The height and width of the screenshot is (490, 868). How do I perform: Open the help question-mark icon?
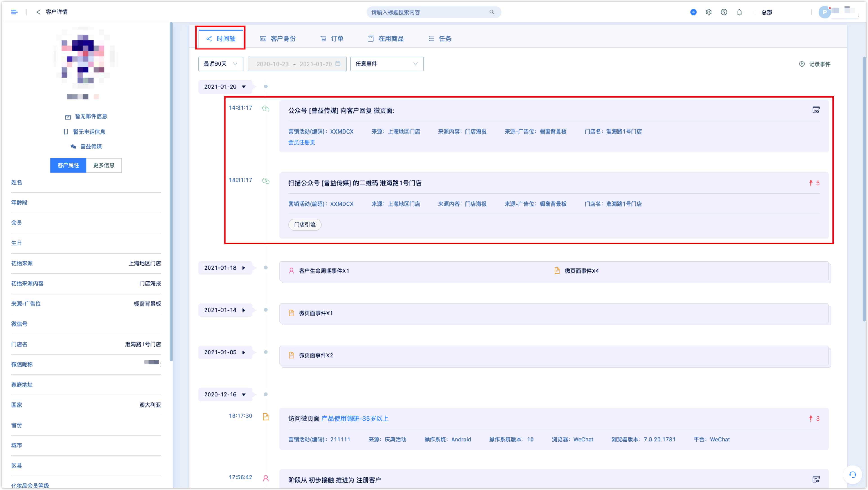[724, 12]
